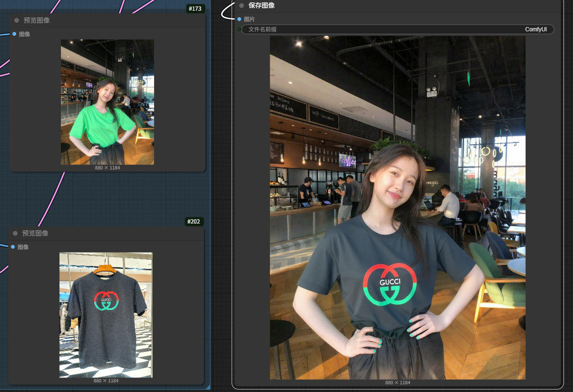Collapse preview node #202 using its title dot

click(x=15, y=233)
